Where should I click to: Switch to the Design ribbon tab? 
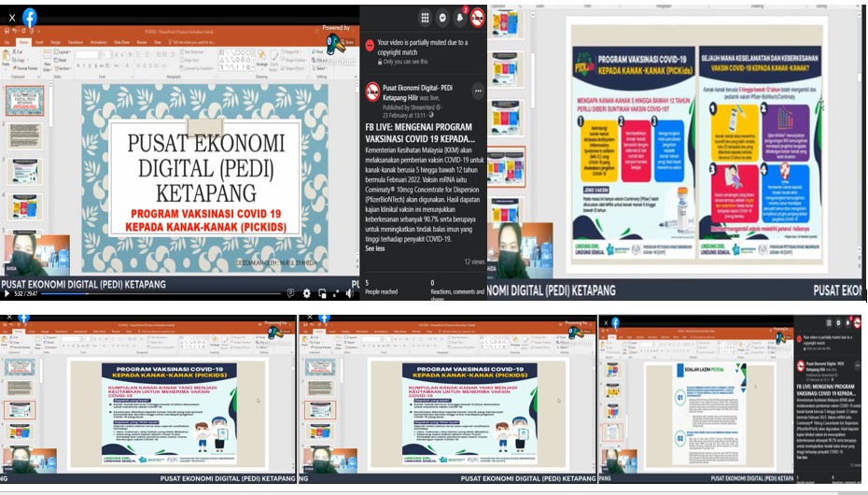55,42
